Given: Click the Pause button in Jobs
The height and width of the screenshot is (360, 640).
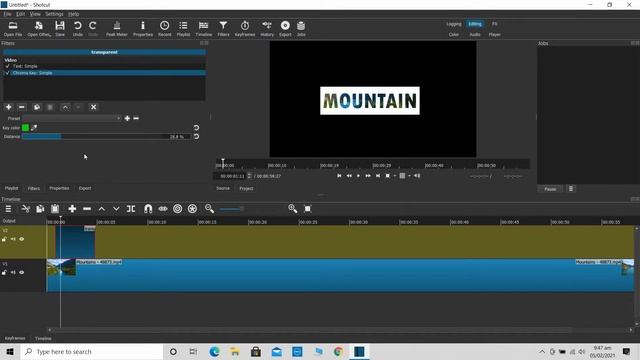Looking at the screenshot, I should (550, 189).
